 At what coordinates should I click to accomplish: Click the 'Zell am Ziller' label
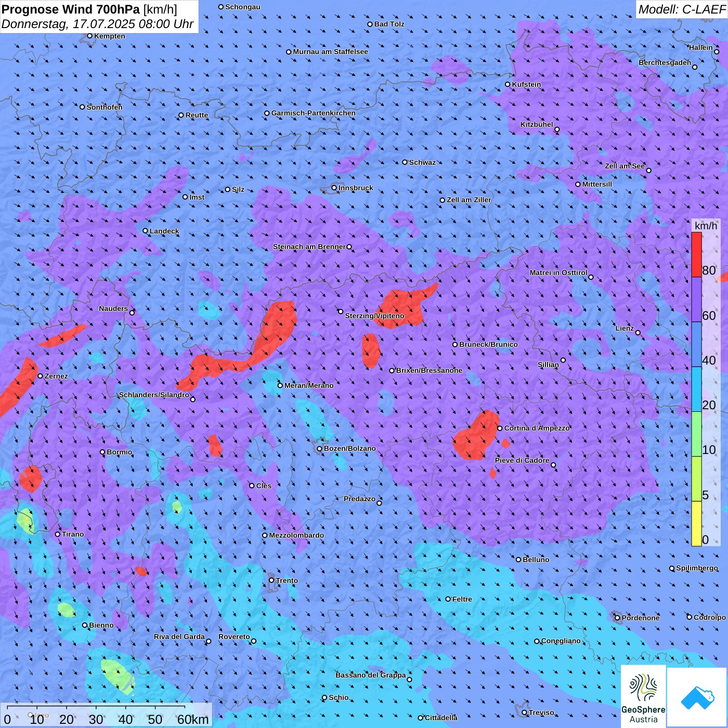[x=469, y=200]
